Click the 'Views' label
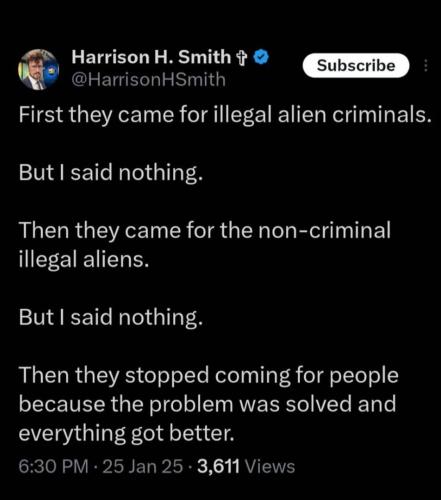 tap(270, 466)
